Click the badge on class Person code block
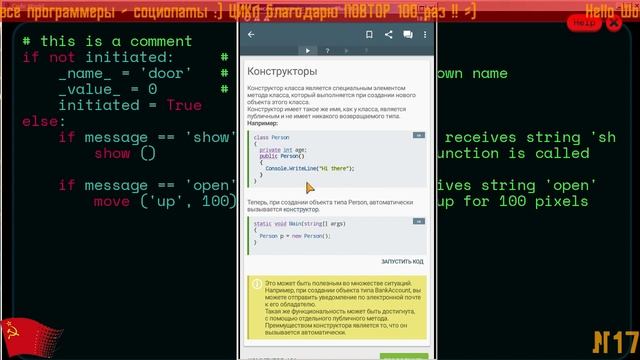 (x=418, y=135)
